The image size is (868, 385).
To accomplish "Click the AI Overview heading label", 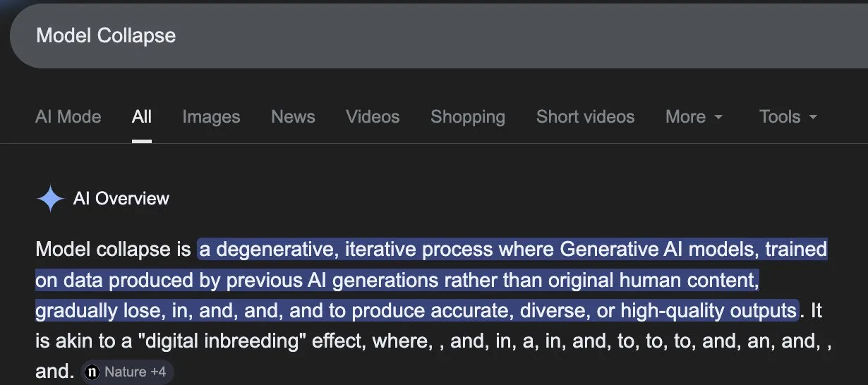I will click(121, 199).
